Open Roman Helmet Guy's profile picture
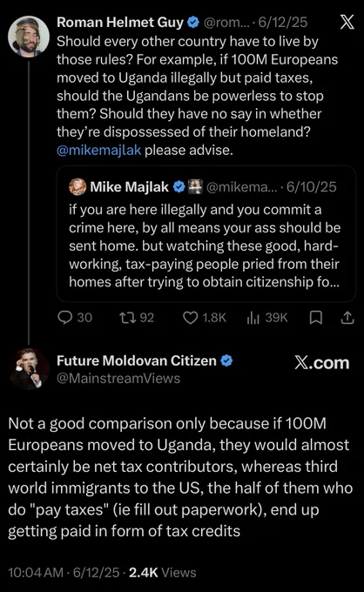The image size is (364, 592). pos(29,36)
